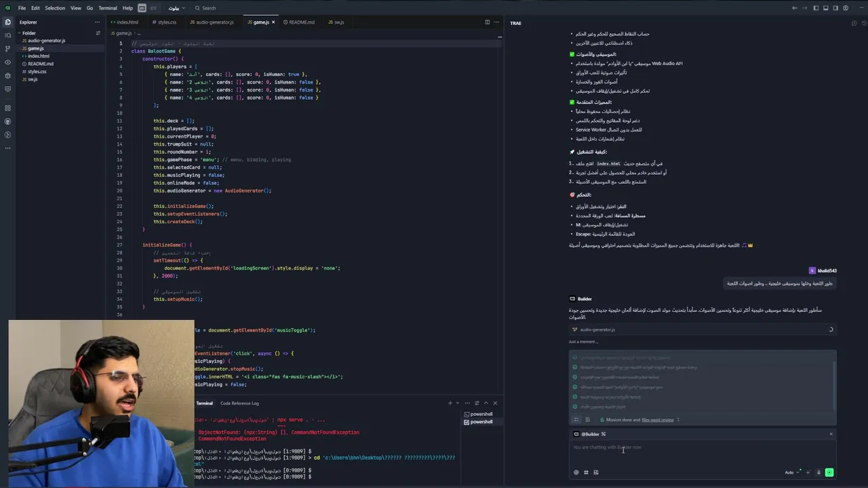The width and height of the screenshot is (868, 488).
Task: Open the files need review link
Action: tap(658, 420)
